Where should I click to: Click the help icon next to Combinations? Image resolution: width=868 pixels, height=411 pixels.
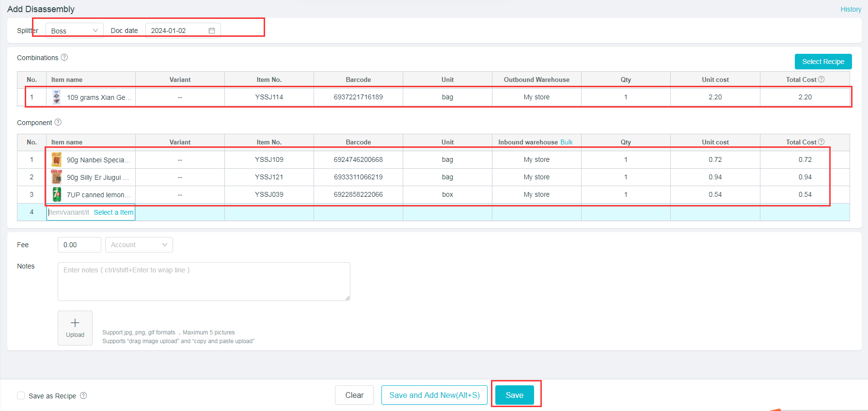(x=64, y=57)
